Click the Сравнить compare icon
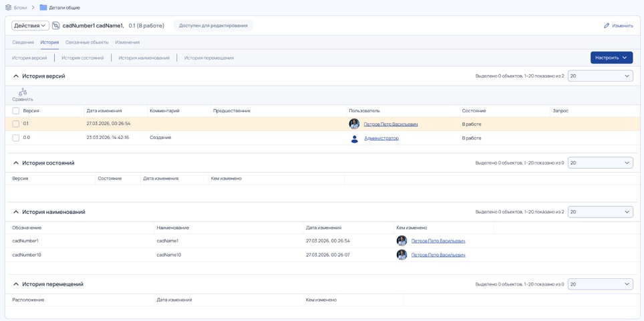The height and width of the screenshot is (321, 644). [x=23, y=92]
